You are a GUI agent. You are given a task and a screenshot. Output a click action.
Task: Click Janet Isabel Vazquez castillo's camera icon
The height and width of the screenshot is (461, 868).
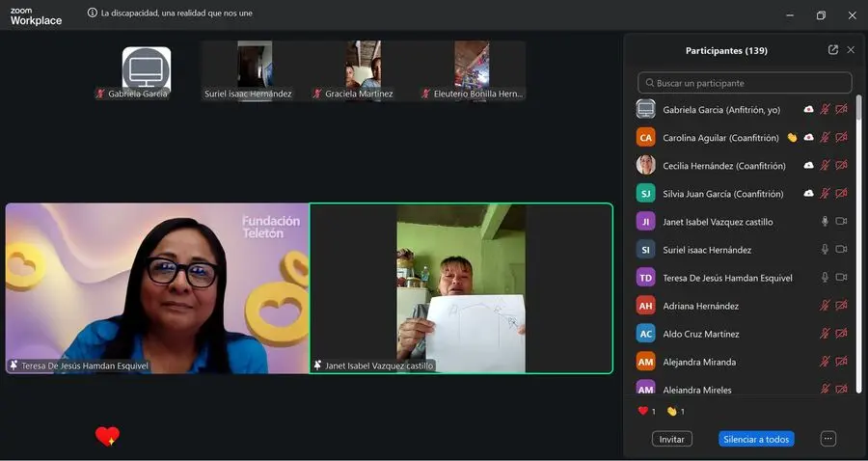tap(841, 222)
